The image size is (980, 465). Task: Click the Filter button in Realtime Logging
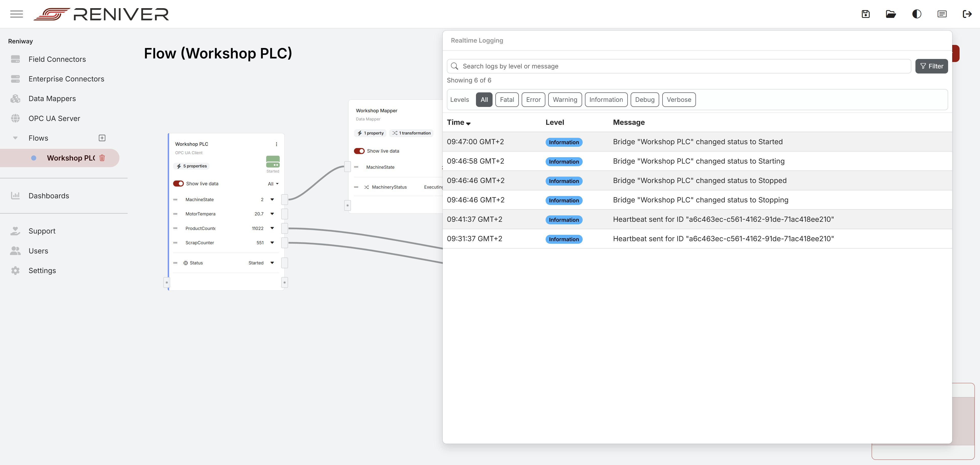[932, 66]
